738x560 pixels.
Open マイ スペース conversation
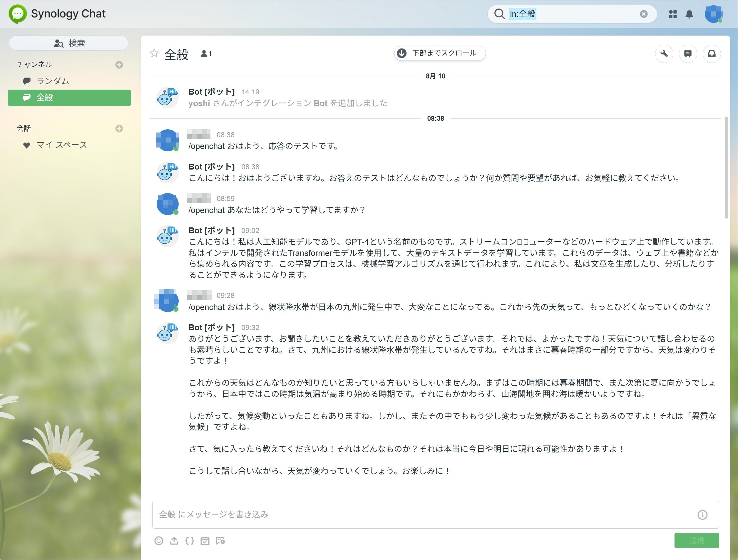click(61, 145)
